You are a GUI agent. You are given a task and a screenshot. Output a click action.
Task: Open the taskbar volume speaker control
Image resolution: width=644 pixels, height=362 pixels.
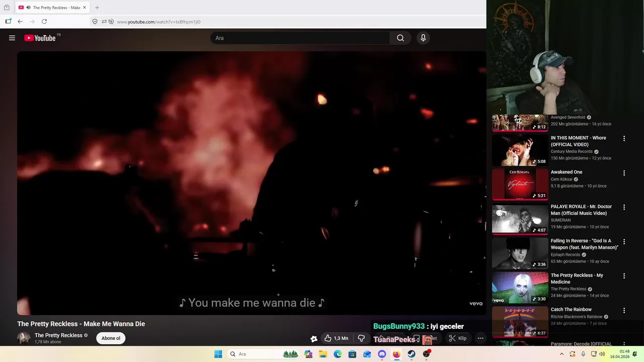click(x=602, y=354)
